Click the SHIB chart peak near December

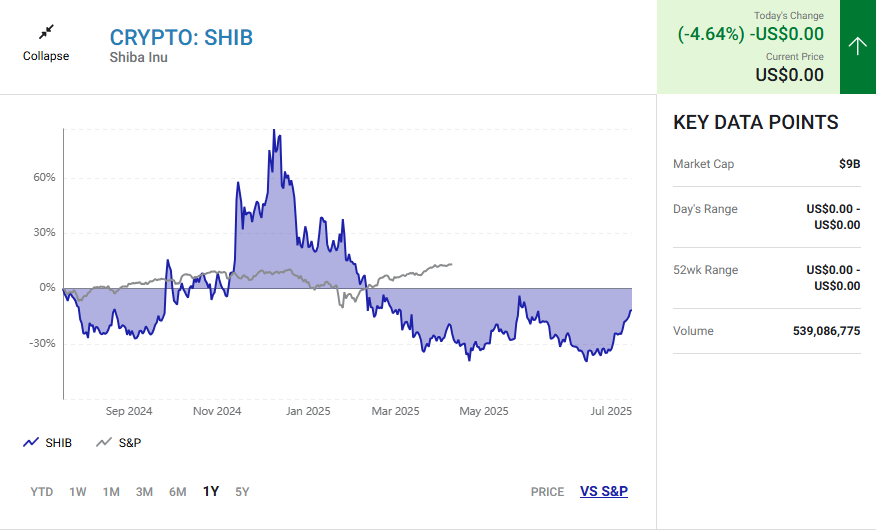274,131
